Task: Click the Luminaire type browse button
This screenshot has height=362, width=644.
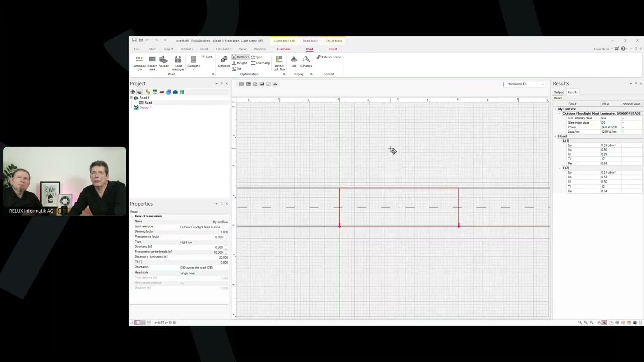Action: (x=226, y=227)
